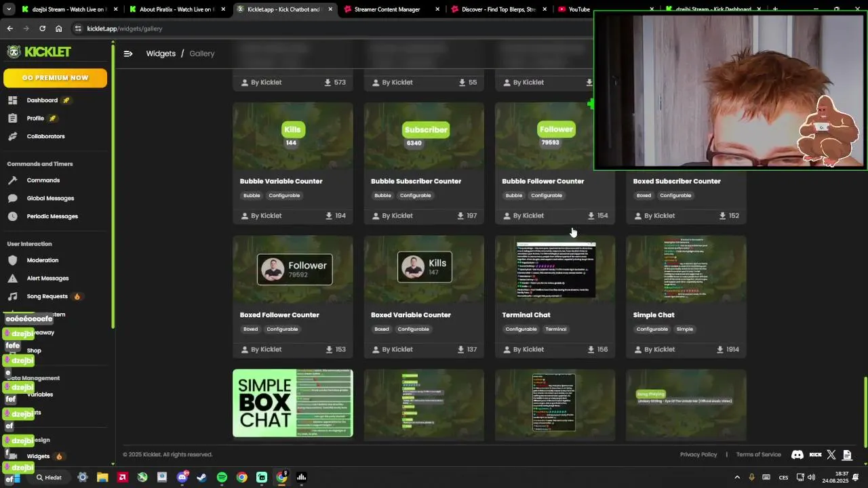Image resolution: width=868 pixels, height=488 pixels.
Task: Open Moderation settings
Action: coord(42,260)
